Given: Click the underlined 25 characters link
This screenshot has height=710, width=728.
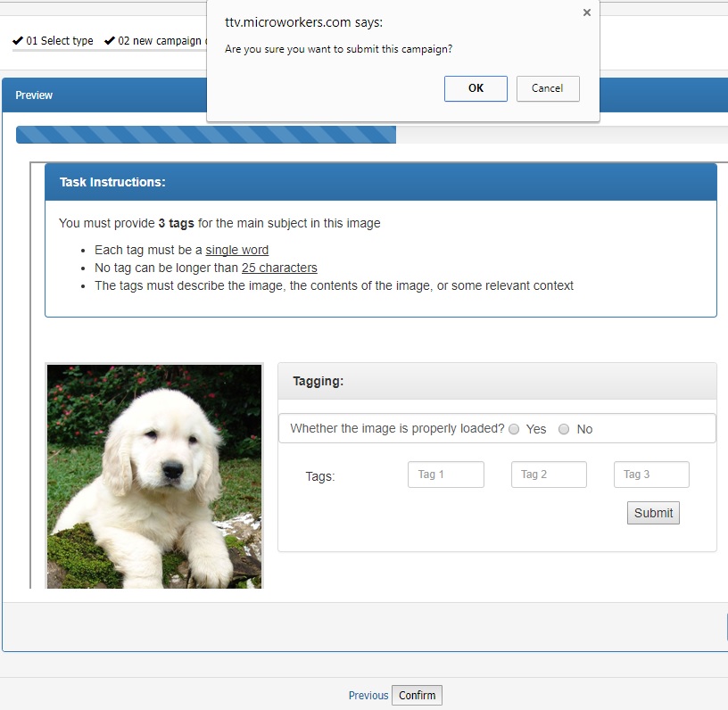Looking at the screenshot, I should tap(279, 268).
